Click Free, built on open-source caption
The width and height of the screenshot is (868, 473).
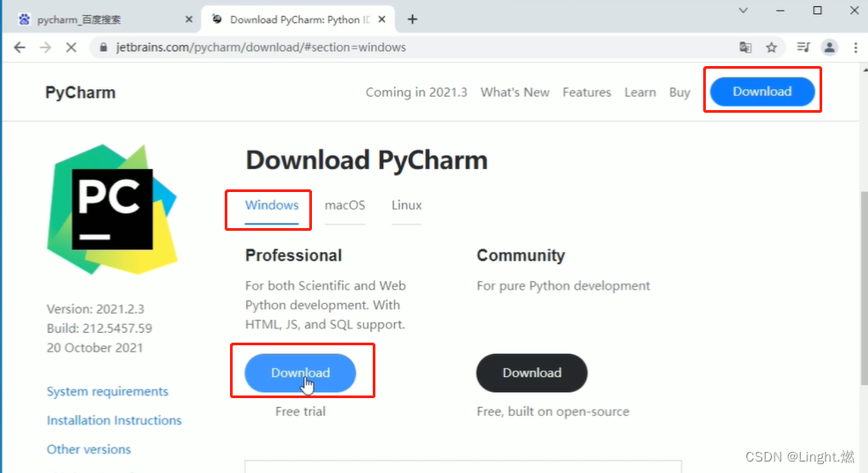[553, 411]
